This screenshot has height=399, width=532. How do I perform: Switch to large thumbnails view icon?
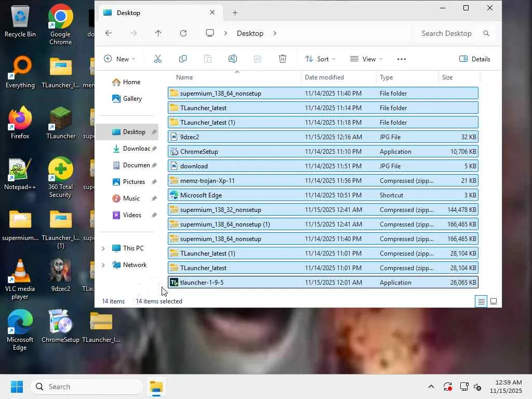(494, 301)
